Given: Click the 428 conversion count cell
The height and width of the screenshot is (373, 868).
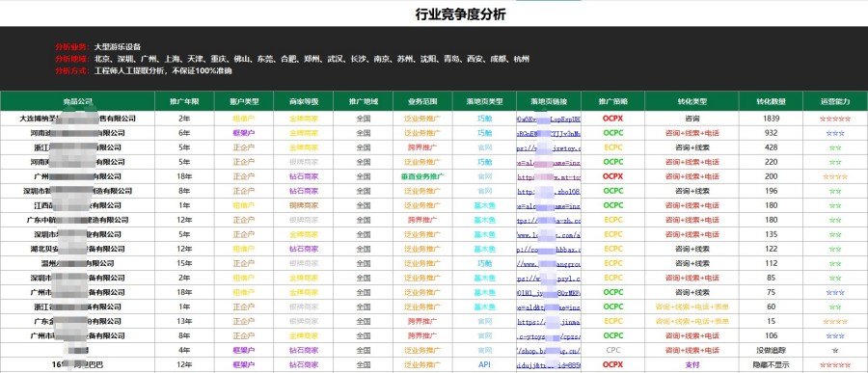Looking at the screenshot, I should (x=772, y=147).
